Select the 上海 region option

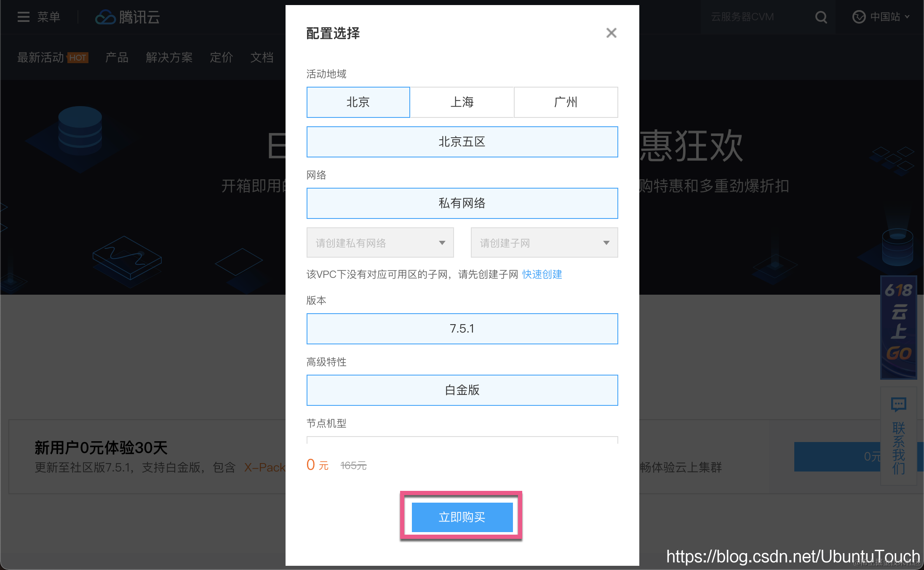(462, 102)
